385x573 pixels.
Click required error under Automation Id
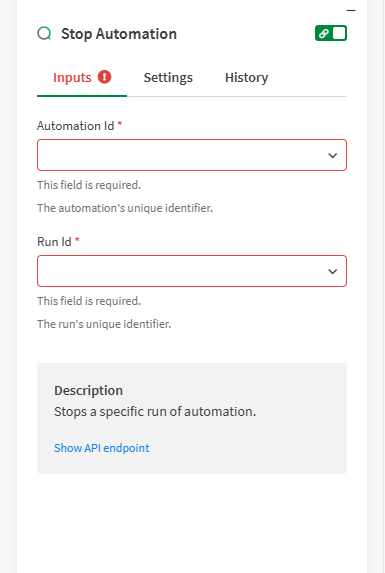pyautogui.click(x=89, y=185)
